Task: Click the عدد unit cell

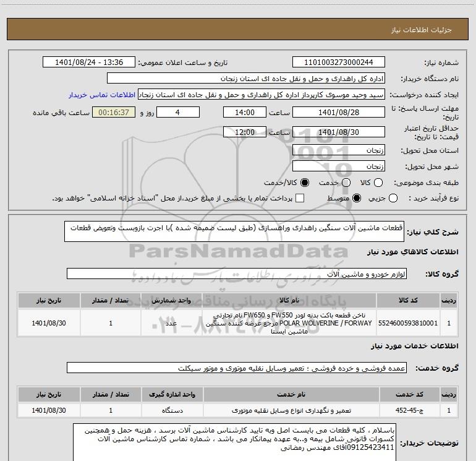Action: pos(171,323)
